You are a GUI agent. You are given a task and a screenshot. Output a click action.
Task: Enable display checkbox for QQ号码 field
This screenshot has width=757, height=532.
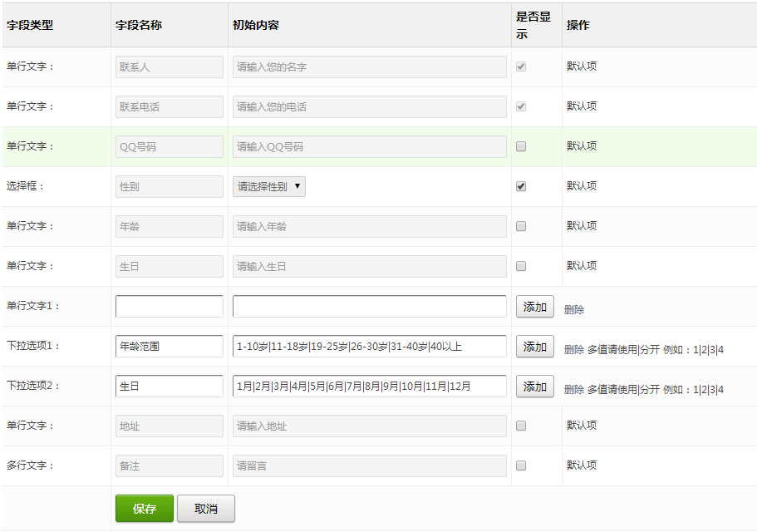pos(521,146)
